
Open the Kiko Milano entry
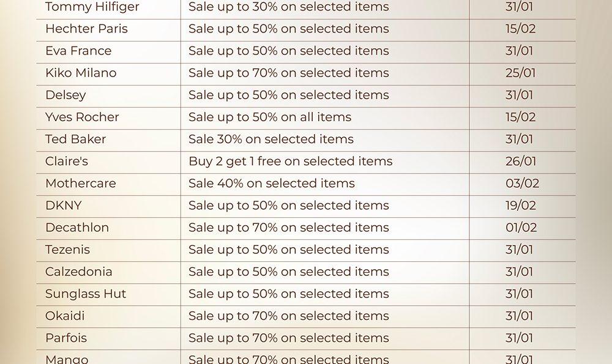(81, 73)
